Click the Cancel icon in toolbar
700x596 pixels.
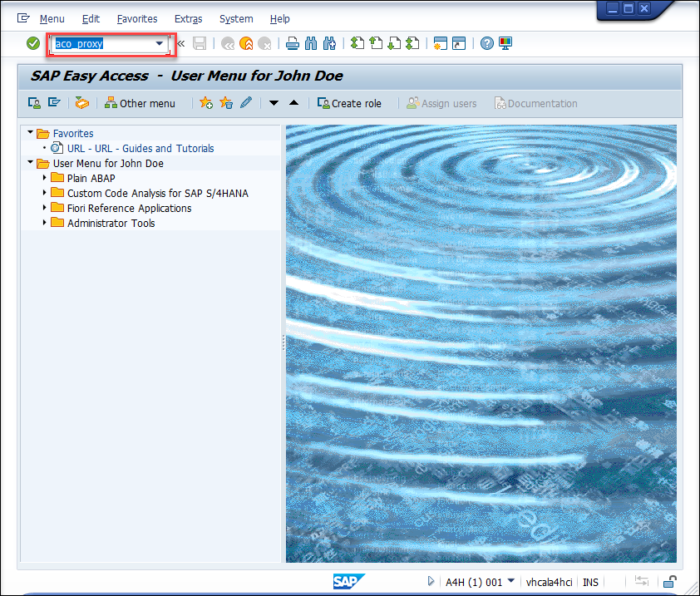pyautogui.click(x=264, y=43)
